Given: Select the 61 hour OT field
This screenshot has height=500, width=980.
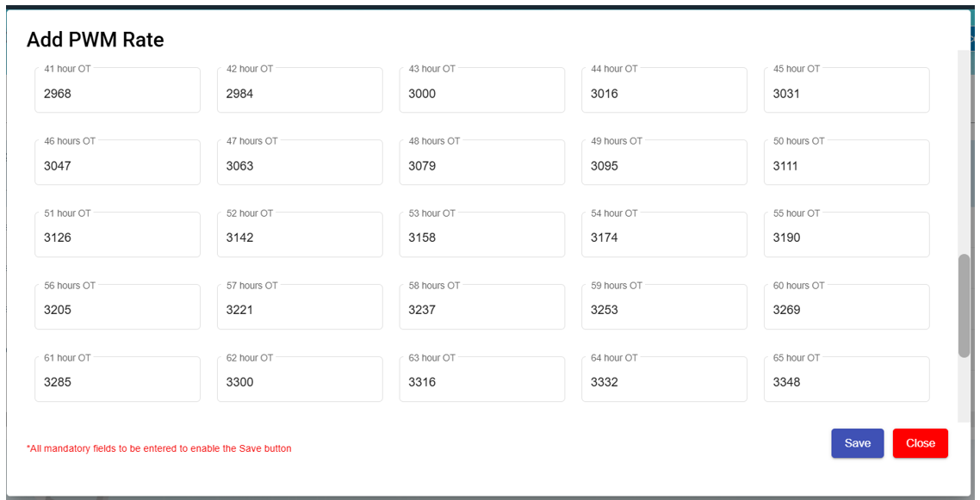Looking at the screenshot, I should pyautogui.click(x=117, y=382).
